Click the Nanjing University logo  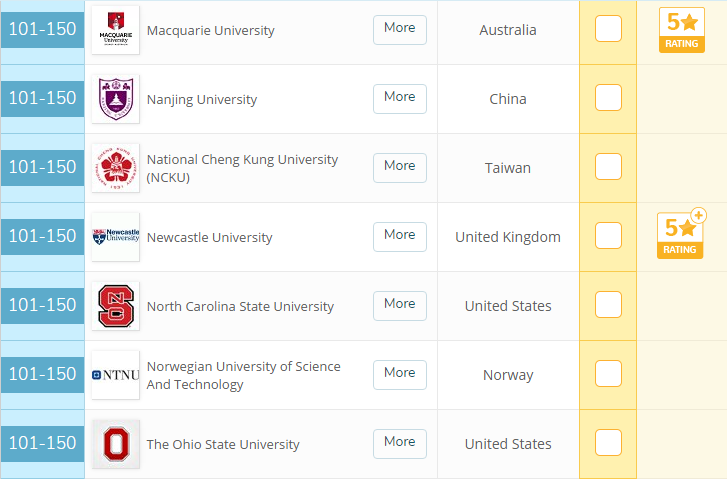tap(115, 99)
